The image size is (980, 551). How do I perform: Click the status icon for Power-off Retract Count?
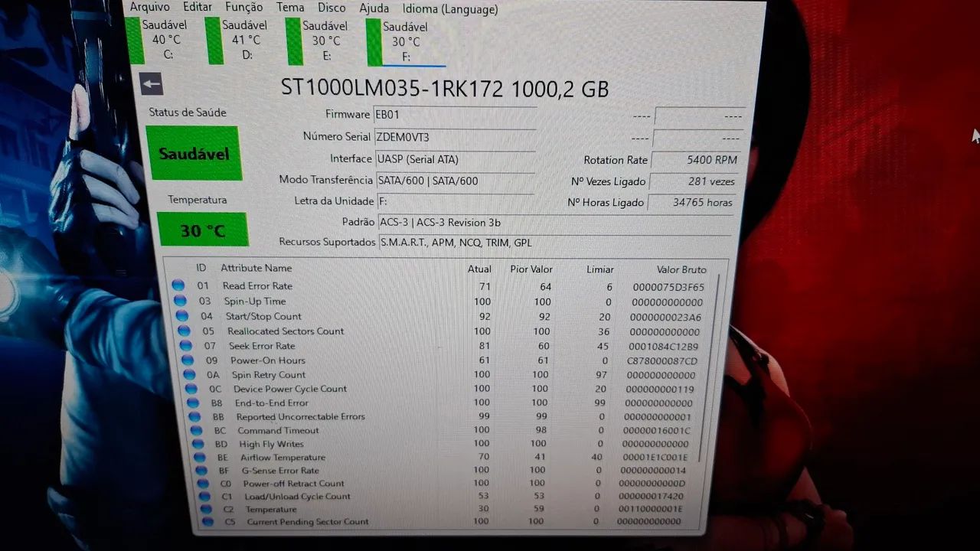coord(203,483)
